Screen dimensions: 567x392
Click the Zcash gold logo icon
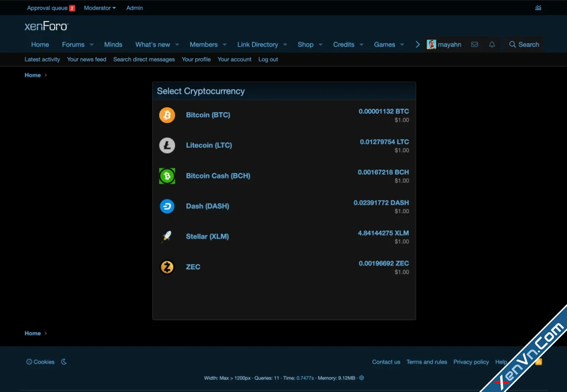pyautogui.click(x=167, y=267)
